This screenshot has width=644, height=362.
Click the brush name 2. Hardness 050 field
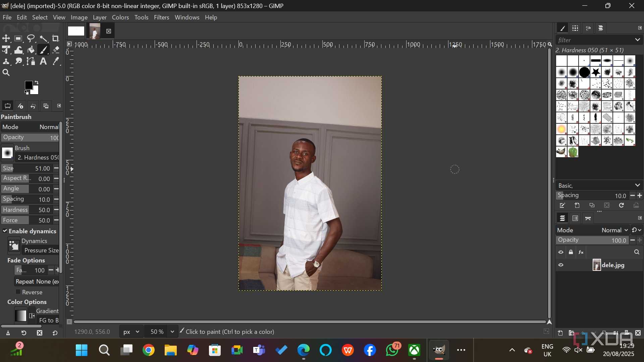pos(37,158)
